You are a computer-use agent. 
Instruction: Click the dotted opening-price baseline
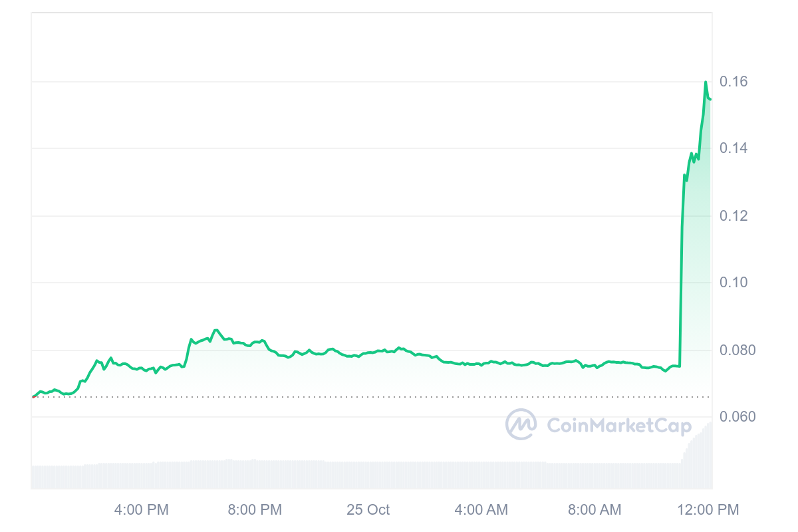(332, 397)
